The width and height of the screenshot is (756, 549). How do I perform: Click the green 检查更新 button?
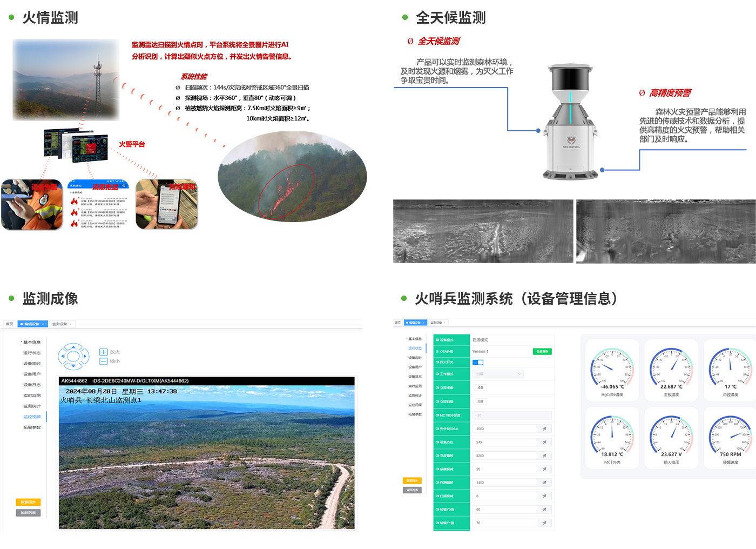(542, 351)
